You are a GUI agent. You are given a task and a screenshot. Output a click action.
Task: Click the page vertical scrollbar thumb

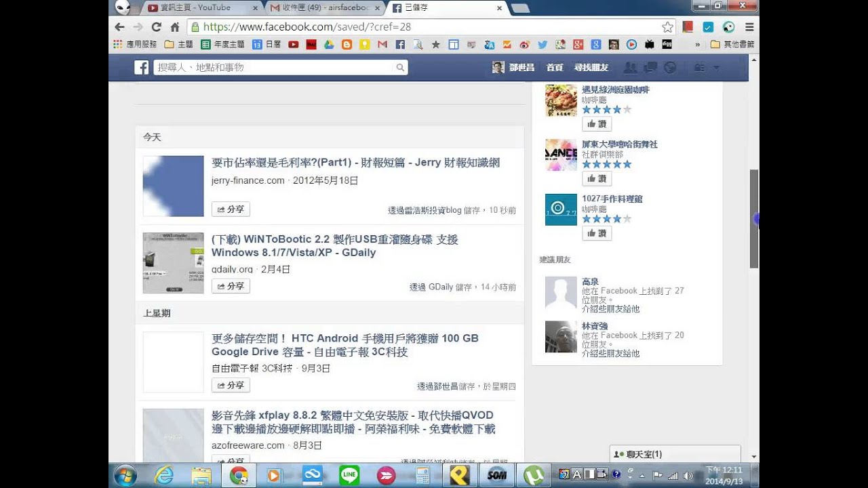coord(754,219)
